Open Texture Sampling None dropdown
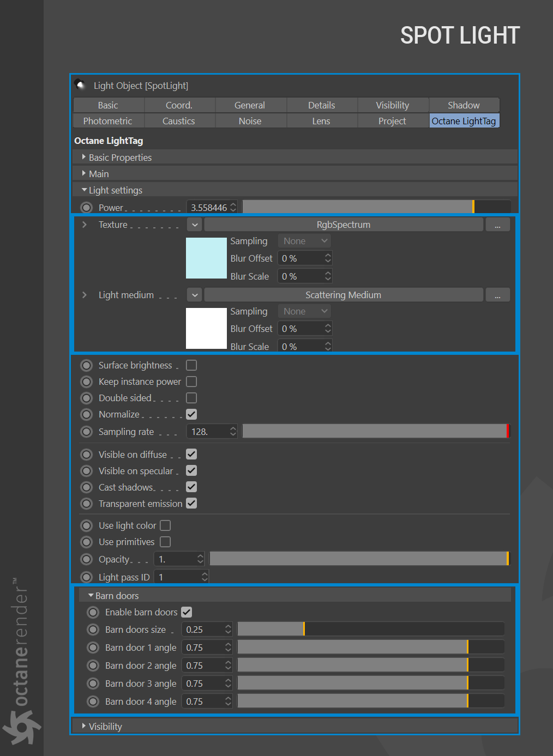The height and width of the screenshot is (756, 553). point(304,241)
